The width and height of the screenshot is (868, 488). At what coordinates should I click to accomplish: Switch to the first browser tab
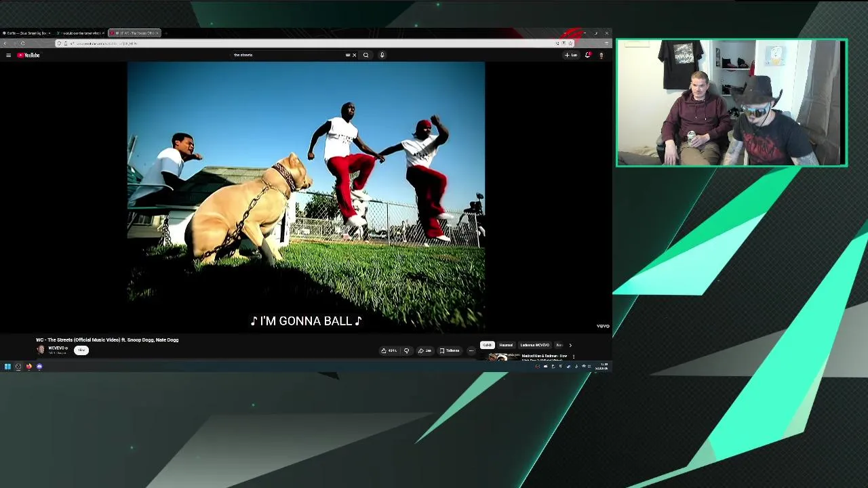[x=26, y=33]
